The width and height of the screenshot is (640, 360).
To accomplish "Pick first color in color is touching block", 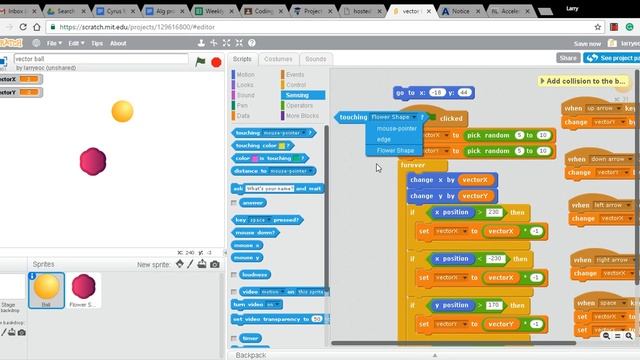I will pos(256,158).
